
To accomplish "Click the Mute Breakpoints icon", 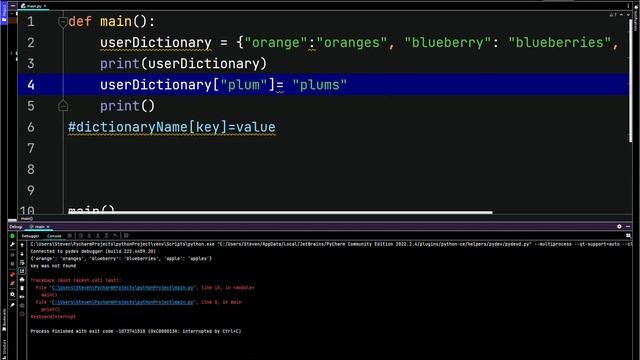I will (x=12, y=283).
